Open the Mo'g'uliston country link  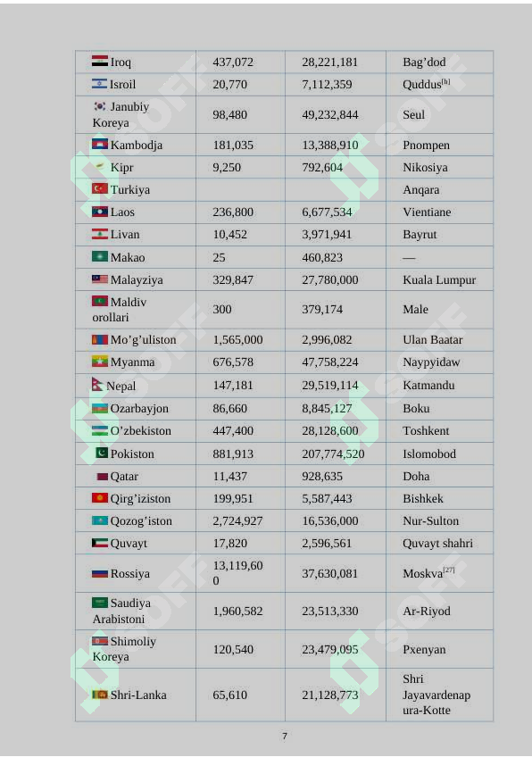143,339
